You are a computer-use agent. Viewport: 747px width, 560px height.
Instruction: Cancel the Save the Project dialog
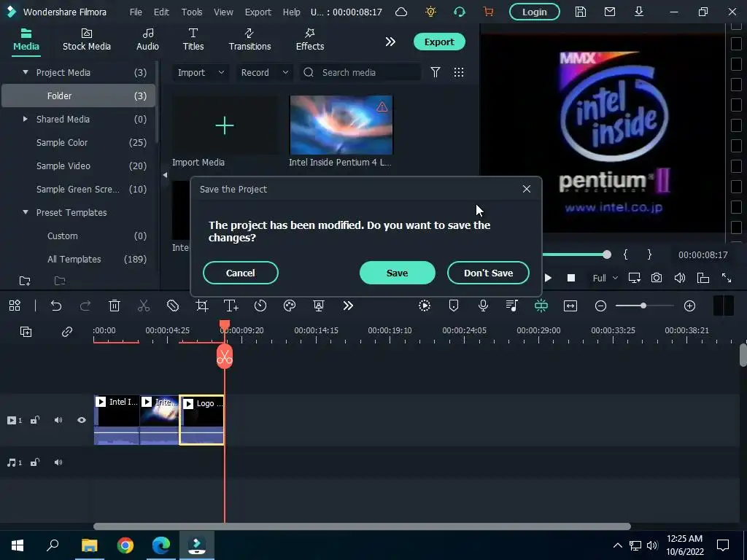(x=240, y=273)
